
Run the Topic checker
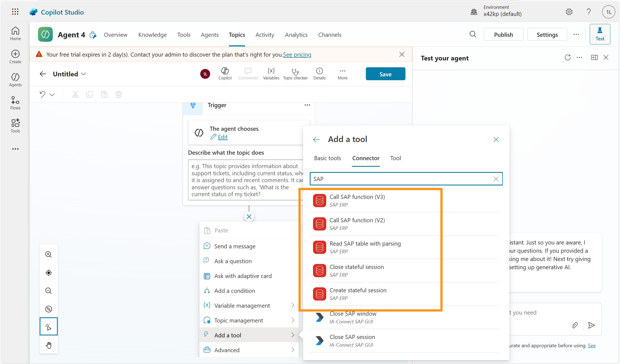pos(295,74)
